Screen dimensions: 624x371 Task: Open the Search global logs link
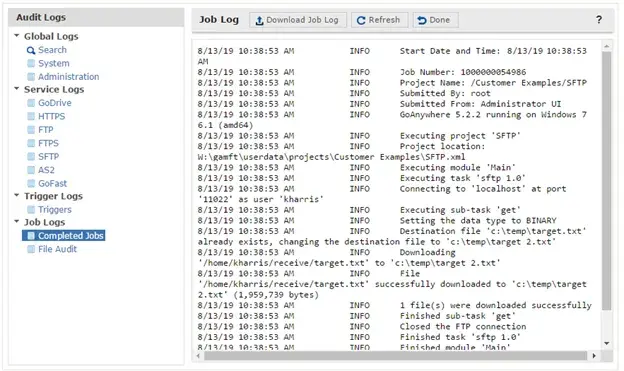coord(52,50)
